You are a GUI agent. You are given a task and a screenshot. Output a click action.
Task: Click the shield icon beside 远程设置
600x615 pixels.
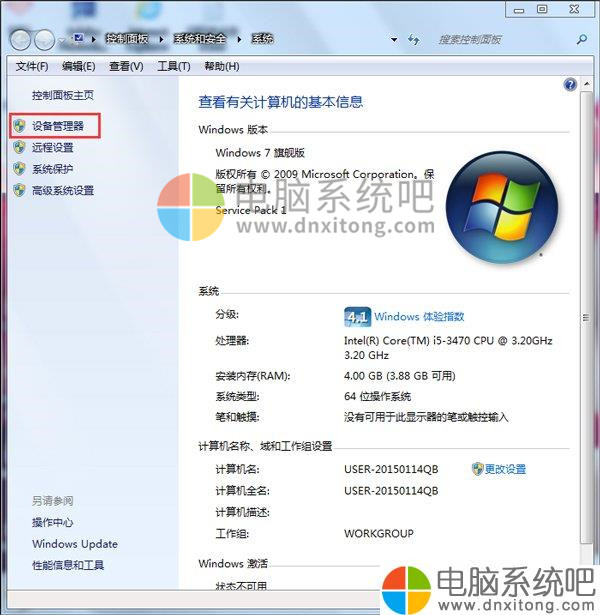point(19,147)
